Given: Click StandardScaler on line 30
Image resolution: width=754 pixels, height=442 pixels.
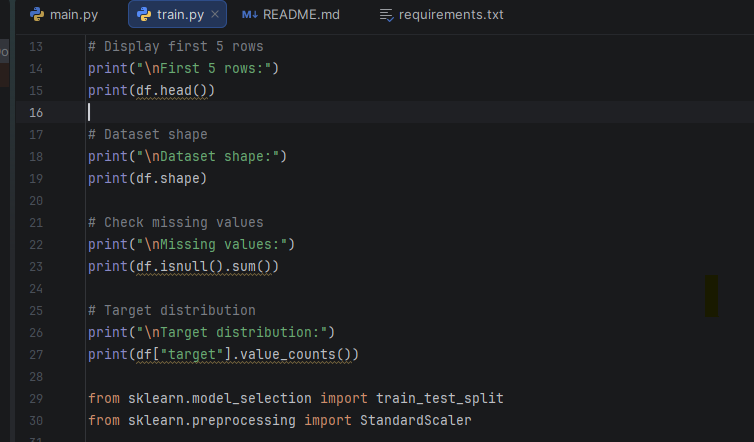Looking at the screenshot, I should pos(415,421).
